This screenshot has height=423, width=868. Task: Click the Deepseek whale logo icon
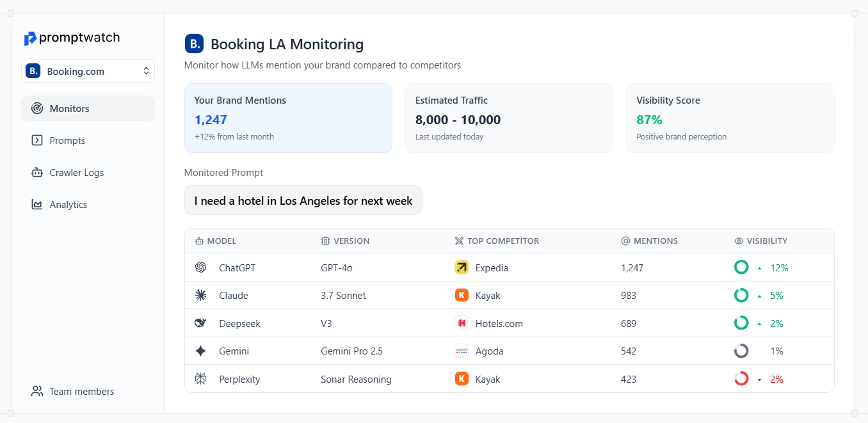(200, 323)
